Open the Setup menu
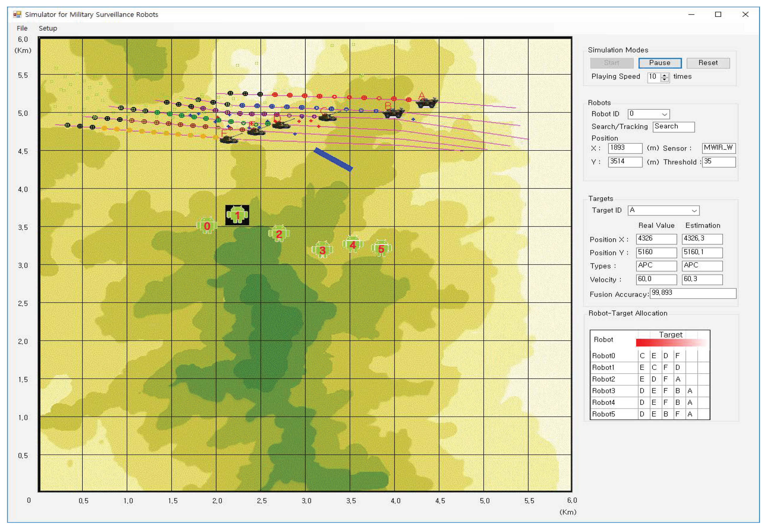Screen dimensions: 766x532 [x=48, y=28]
